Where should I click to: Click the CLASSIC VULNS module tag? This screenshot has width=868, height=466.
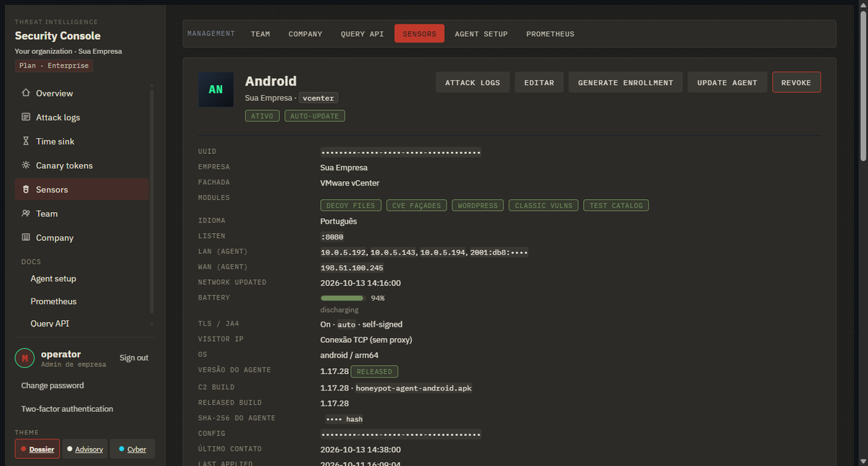click(x=544, y=206)
